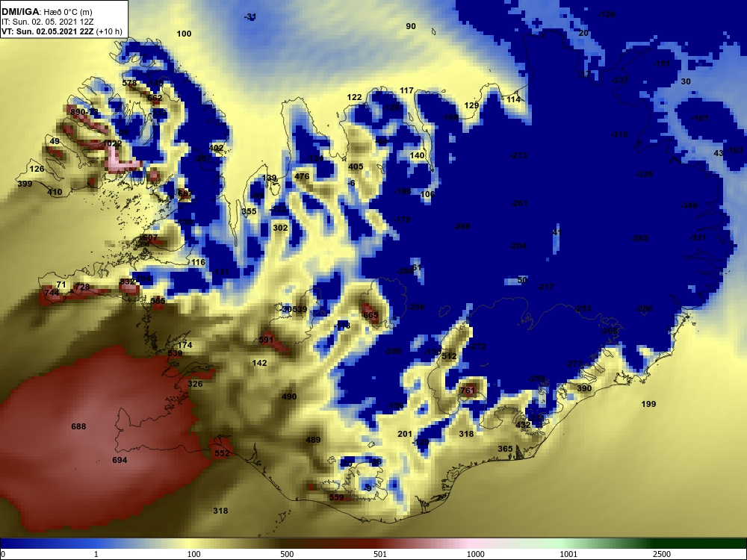Click the '122' value on the north coast
Viewport: 747px width, 560px height.
coord(354,97)
